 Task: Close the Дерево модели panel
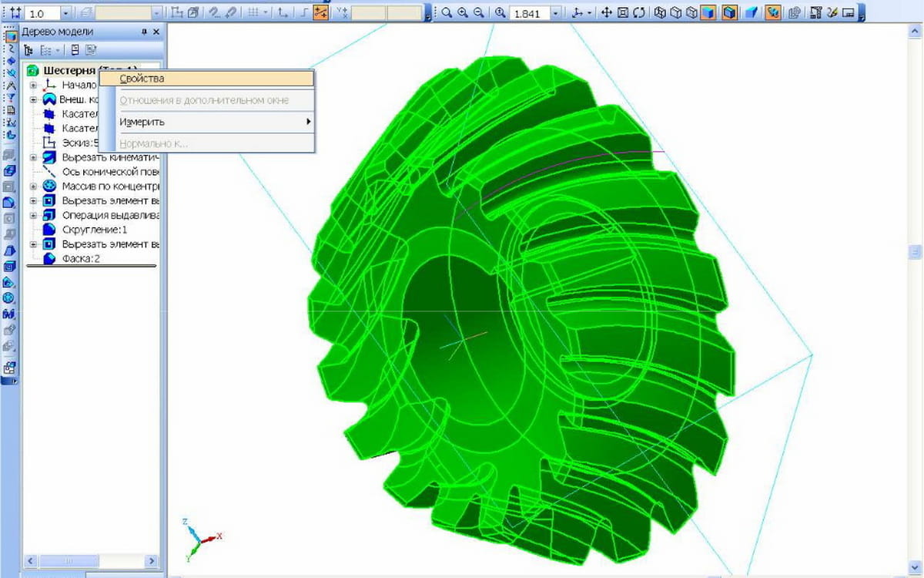click(x=156, y=32)
